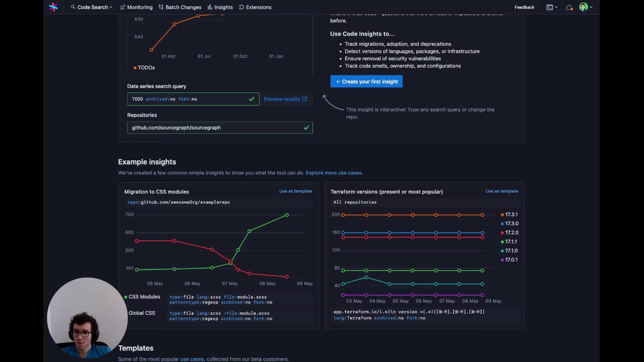Click the Feedback button
Screen dimensions: 644x362
[524, 7]
